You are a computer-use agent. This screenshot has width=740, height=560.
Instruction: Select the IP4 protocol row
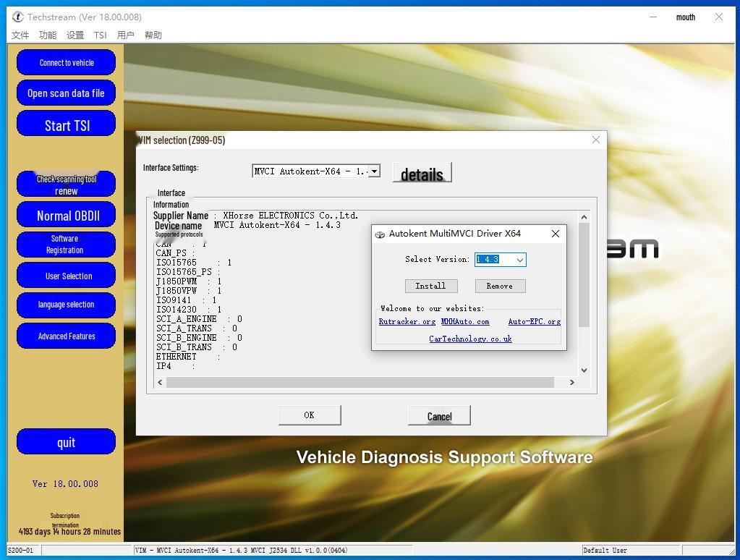(x=176, y=366)
